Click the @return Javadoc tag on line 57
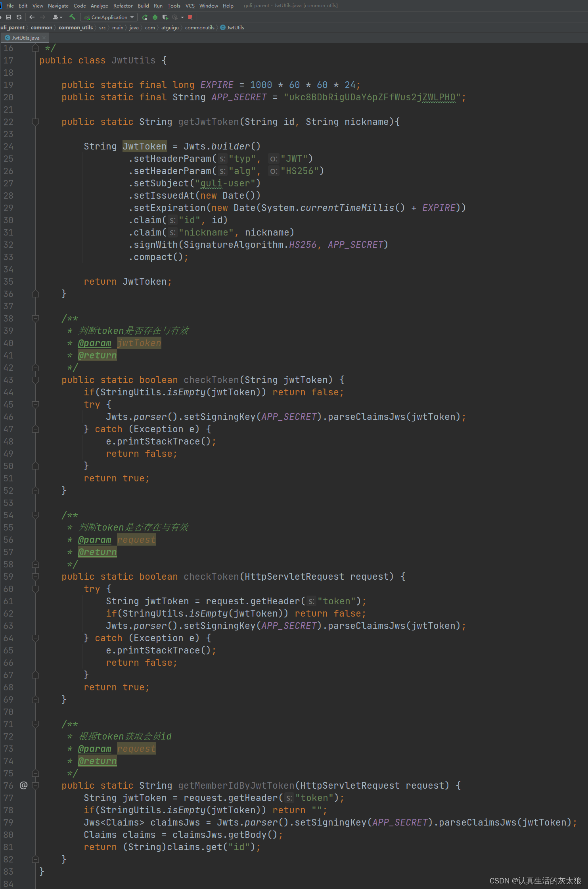Viewport: 588px width, 889px height. [x=98, y=552]
